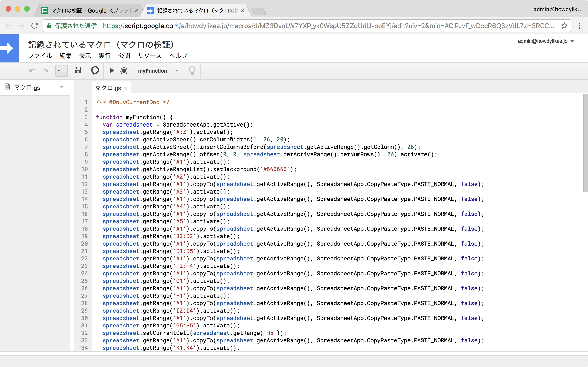
Task: Open the 表示 menu
Action: (85, 56)
